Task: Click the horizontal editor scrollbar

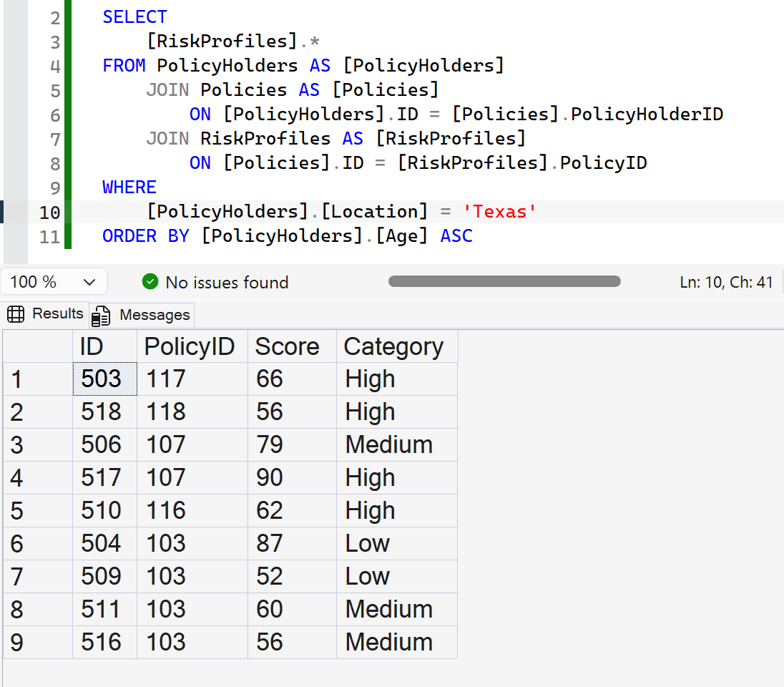Action: tap(504, 281)
